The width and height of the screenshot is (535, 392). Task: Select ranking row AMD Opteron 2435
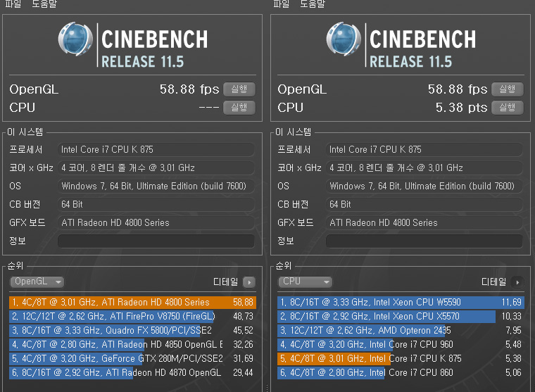[401, 330]
